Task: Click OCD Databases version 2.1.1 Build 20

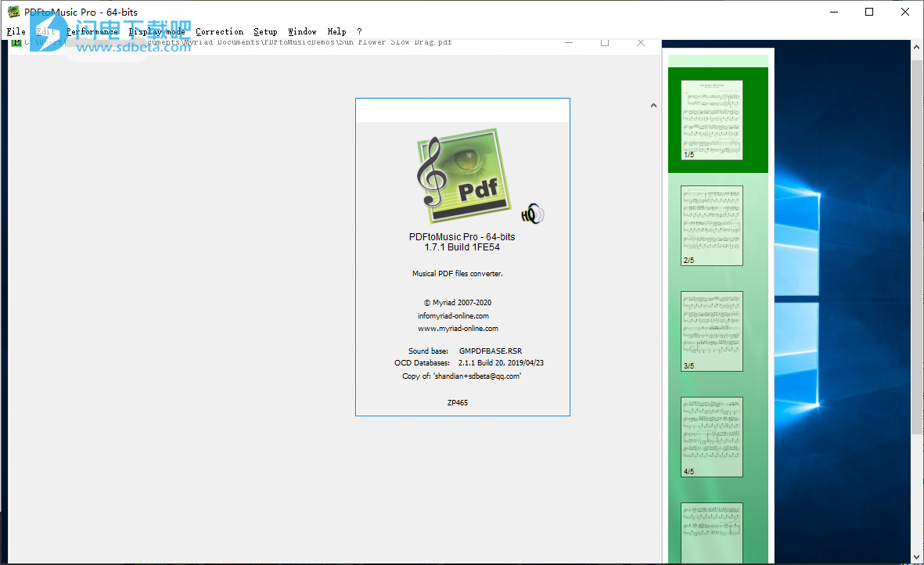Action: (501, 363)
